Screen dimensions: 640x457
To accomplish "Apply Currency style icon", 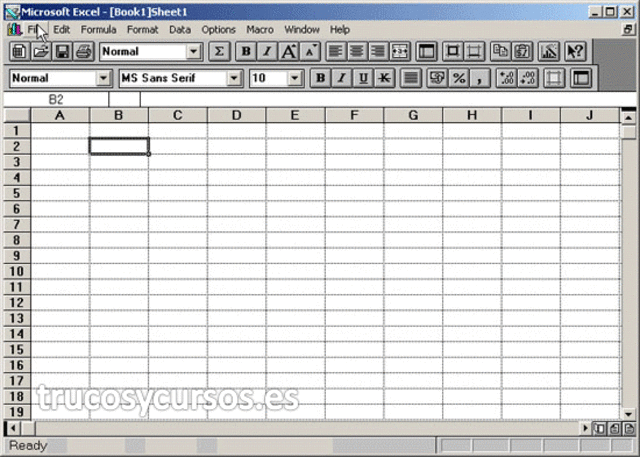I will coord(437,78).
